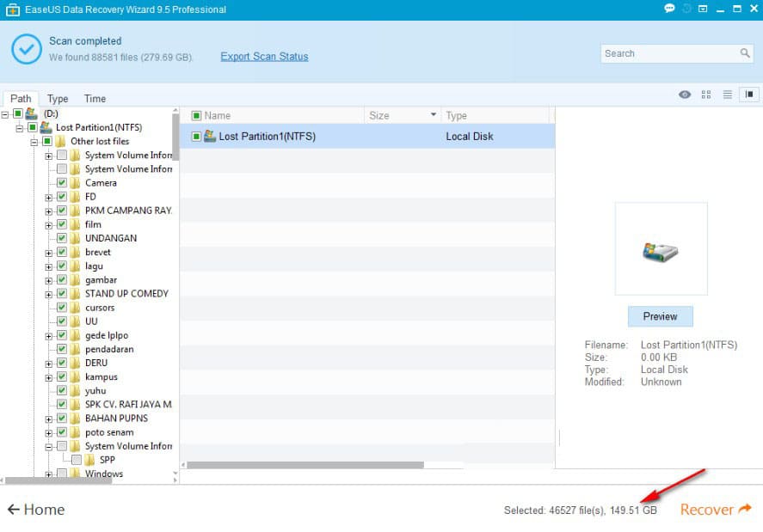Click the disk icon in Lost Partition1 list row
763x532 pixels.
click(x=210, y=136)
